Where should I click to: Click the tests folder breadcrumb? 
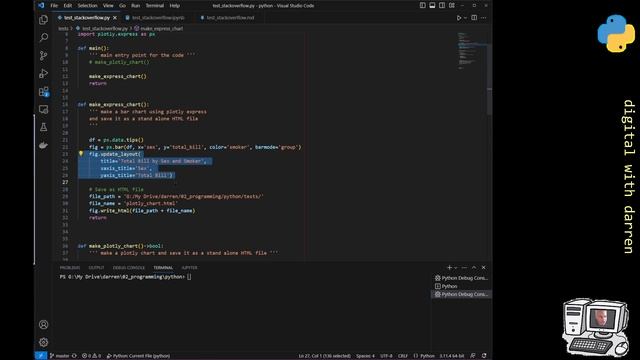[63, 29]
